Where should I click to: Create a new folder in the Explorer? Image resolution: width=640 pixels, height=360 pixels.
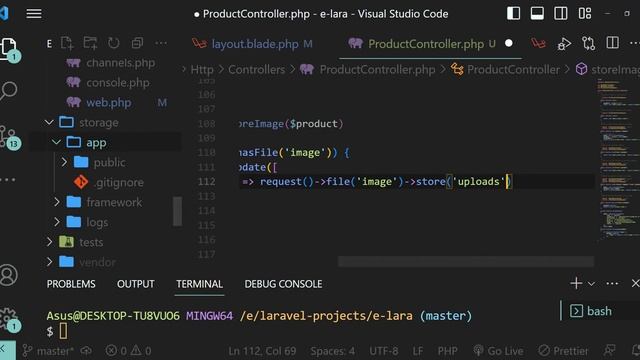(x=90, y=43)
